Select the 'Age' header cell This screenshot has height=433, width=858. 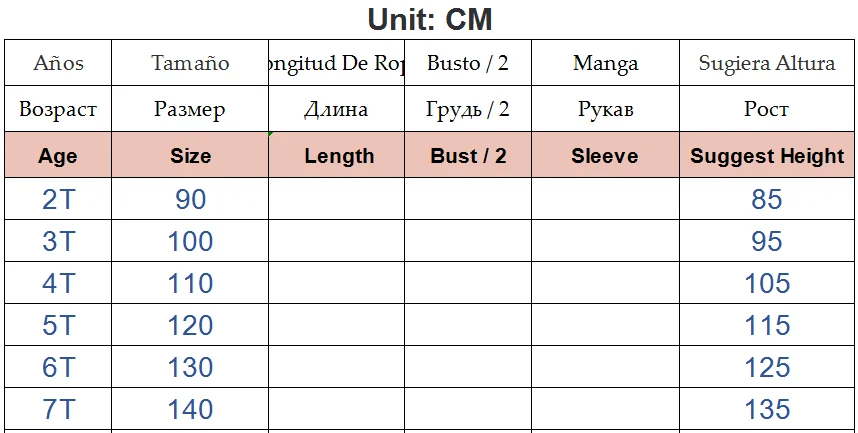57,156
